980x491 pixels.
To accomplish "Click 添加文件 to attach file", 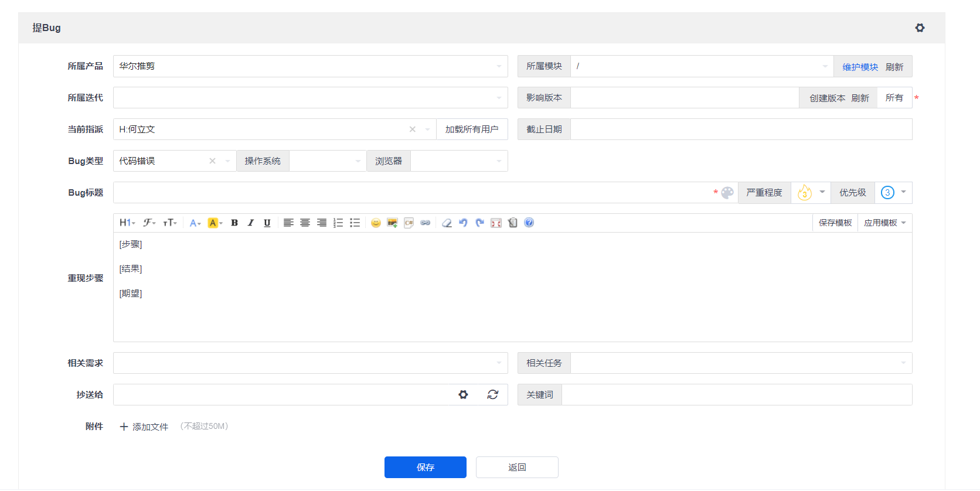I will 144,427.
